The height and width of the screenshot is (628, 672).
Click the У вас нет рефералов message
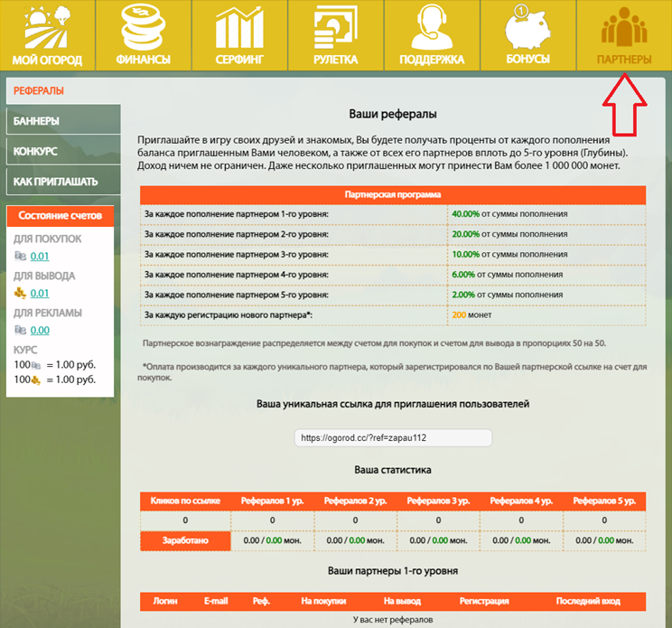click(393, 620)
